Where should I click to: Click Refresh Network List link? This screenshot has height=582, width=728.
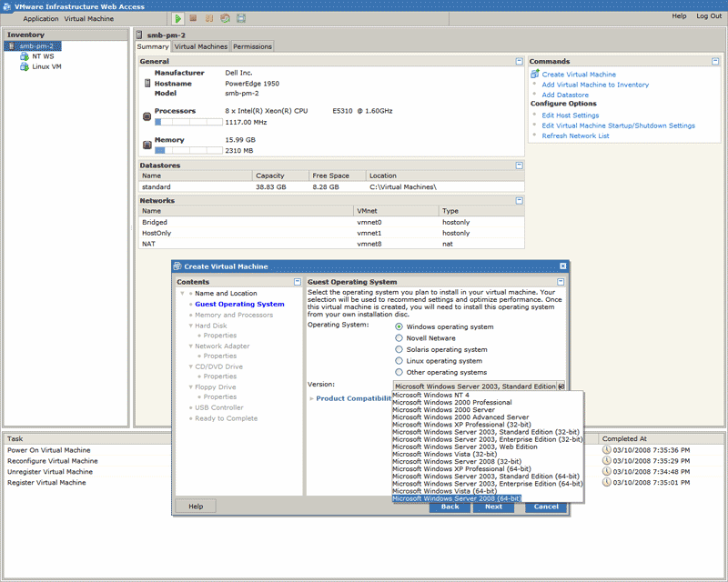pyautogui.click(x=575, y=135)
